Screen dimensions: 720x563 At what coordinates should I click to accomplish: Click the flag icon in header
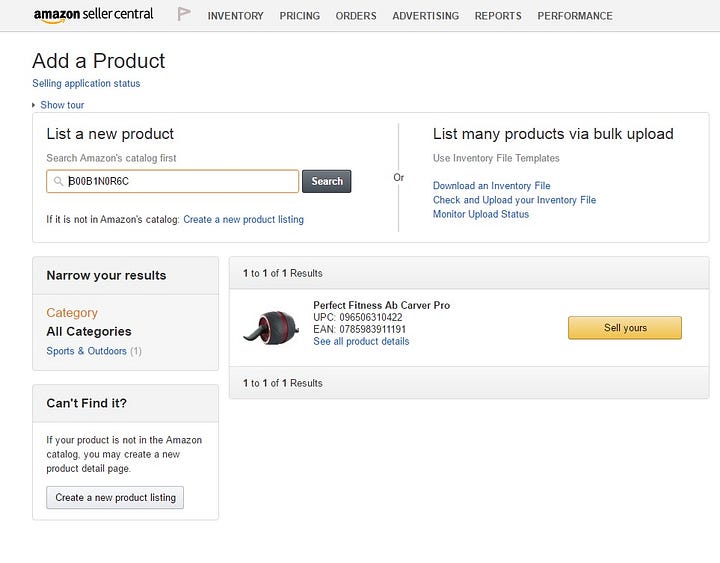pyautogui.click(x=184, y=15)
